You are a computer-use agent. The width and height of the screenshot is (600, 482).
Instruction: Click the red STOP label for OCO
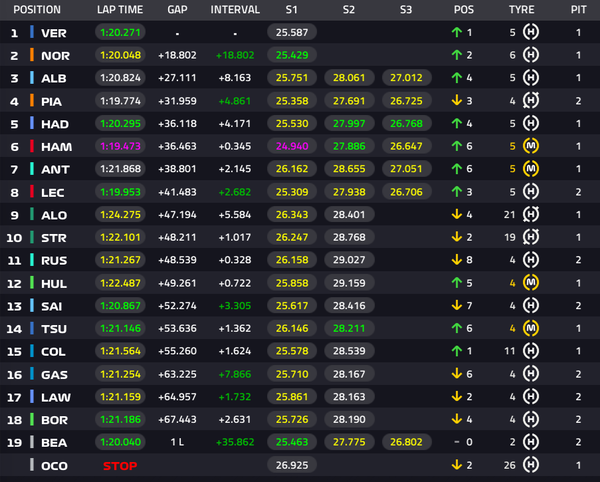[120, 466]
